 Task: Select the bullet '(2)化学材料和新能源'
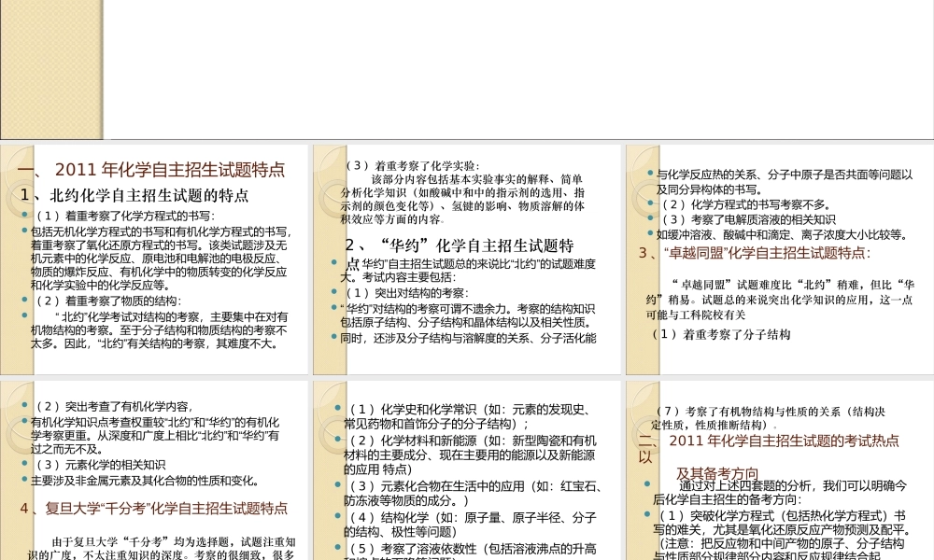click(470, 455)
